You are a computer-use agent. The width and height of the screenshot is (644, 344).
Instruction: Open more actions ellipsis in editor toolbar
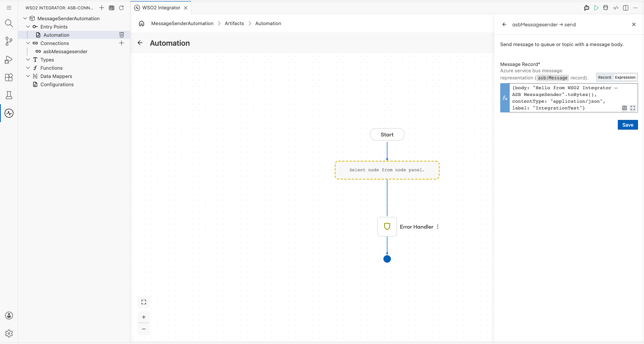coord(635,7)
